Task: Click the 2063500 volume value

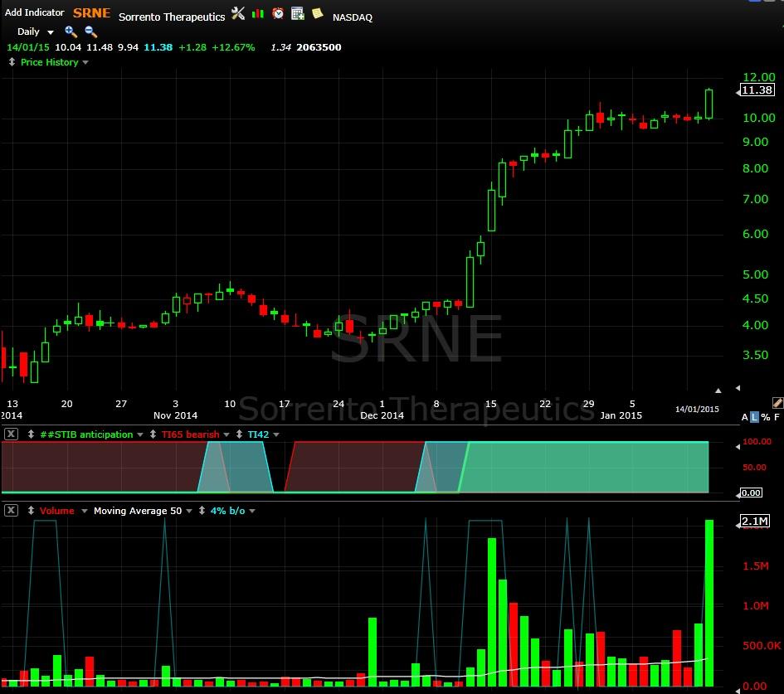Action: 319,47
